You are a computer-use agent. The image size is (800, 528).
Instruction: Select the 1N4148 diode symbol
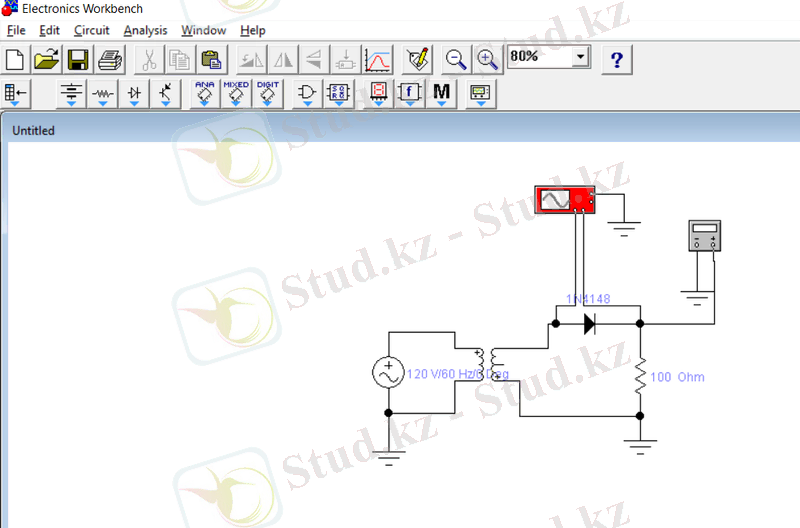point(589,323)
